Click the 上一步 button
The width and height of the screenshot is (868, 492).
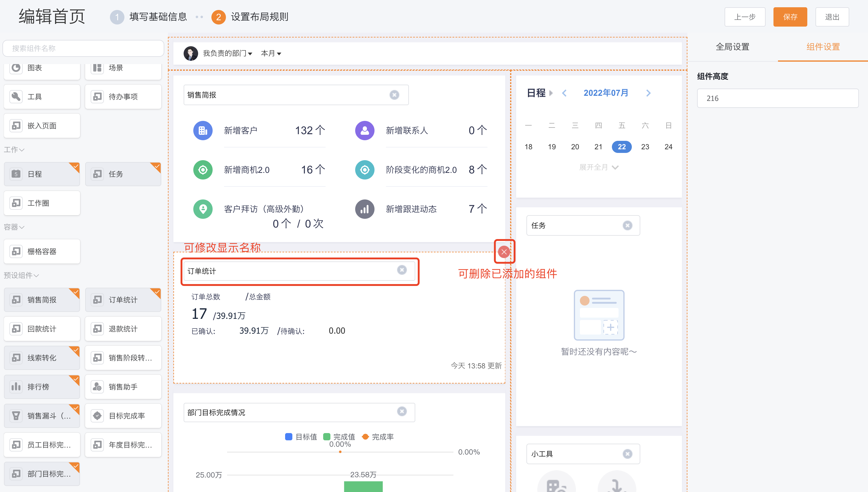click(745, 17)
